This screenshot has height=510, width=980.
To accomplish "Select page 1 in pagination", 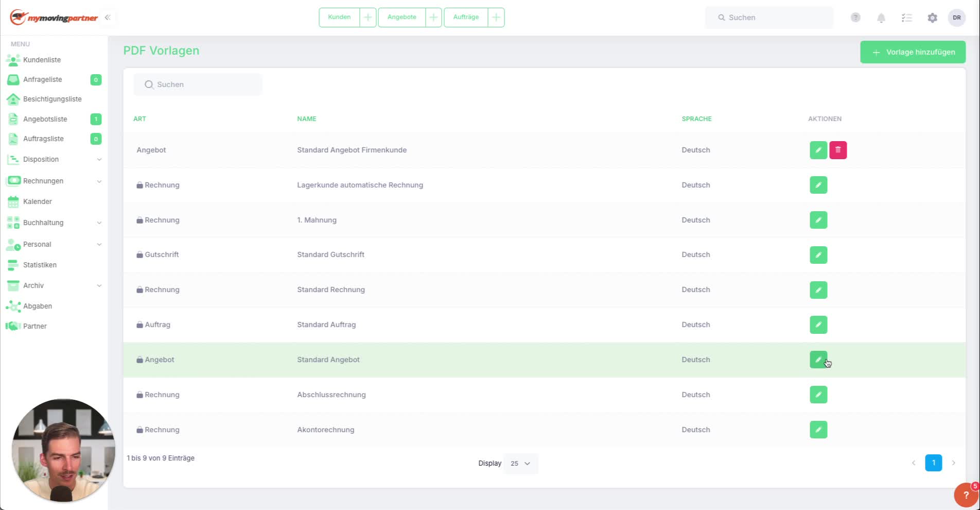I will [x=933, y=463].
